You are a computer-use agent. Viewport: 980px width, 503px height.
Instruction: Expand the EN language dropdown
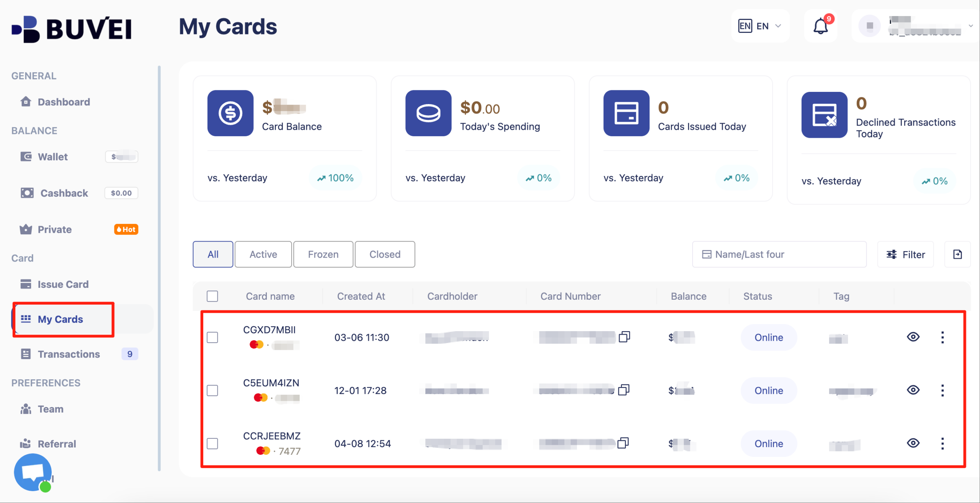760,26
